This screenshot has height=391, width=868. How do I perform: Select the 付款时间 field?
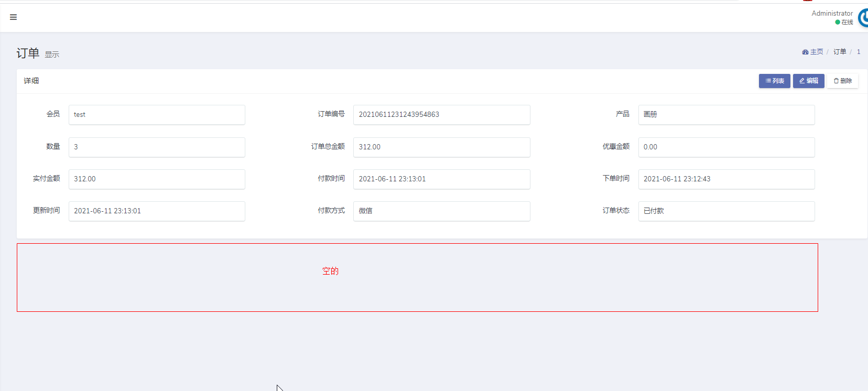tap(441, 179)
